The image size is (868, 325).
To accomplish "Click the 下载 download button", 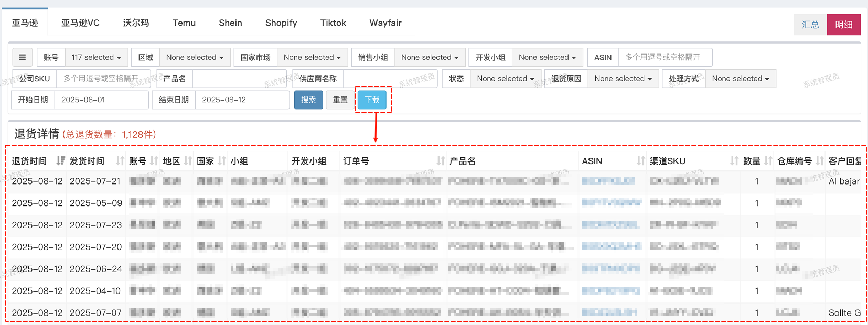I will (x=372, y=100).
